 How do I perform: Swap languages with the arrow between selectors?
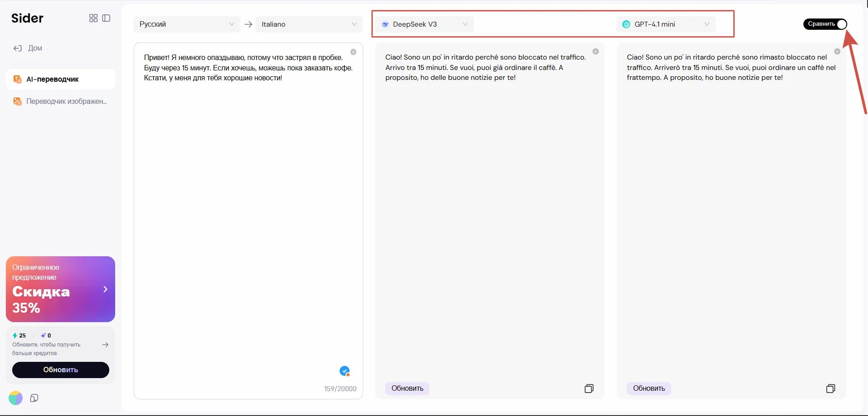248,24
